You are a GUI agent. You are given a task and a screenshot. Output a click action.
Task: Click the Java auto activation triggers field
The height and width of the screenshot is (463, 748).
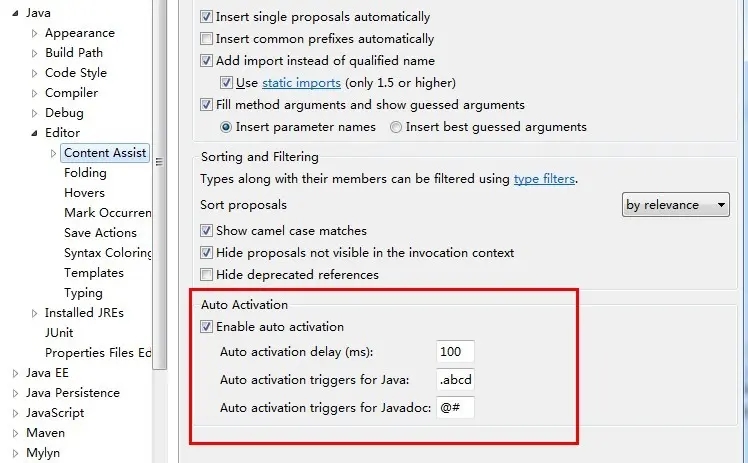point(455,380)
